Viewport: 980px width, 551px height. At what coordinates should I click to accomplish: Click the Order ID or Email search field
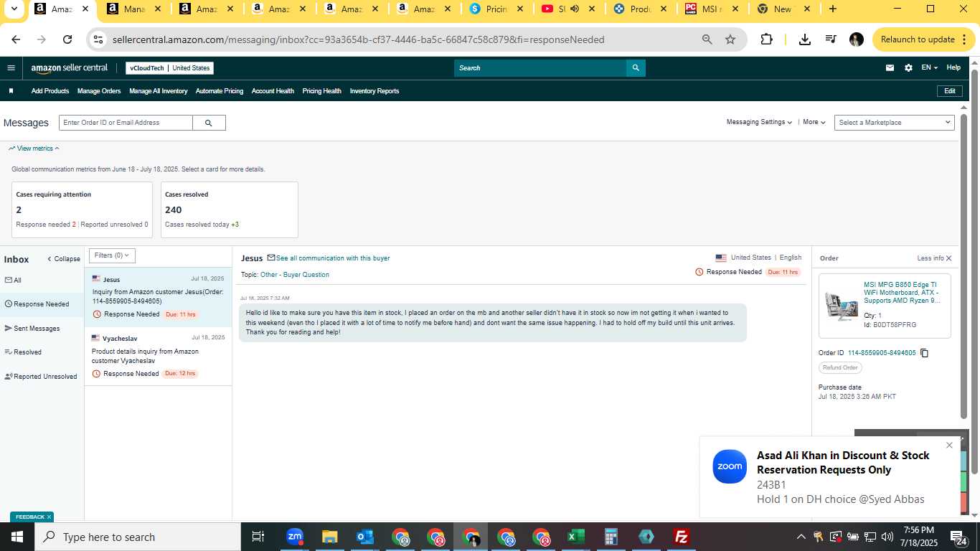(x=126, y=123)
